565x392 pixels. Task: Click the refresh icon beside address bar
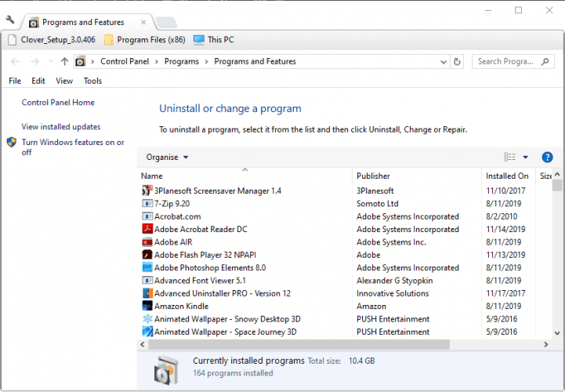[458, 61]
